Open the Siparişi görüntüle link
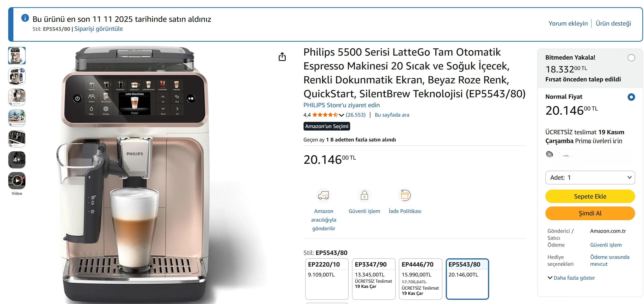 [x=99, y=29]
